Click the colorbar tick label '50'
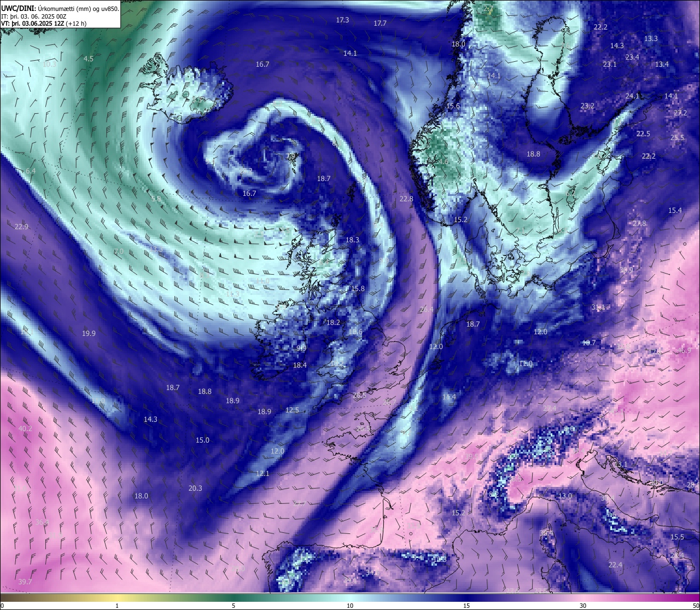Screen dimensions: 700x610 tap(696, 606)
